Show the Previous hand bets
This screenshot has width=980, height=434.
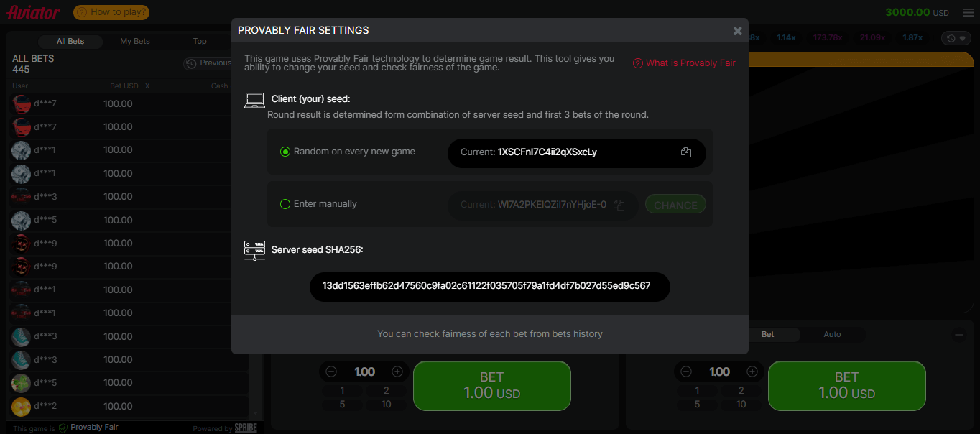(x=209, y=63)
